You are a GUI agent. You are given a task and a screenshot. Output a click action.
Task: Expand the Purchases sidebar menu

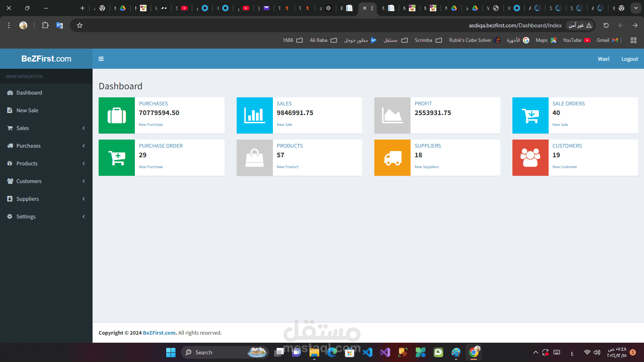[x=46, y=146]
